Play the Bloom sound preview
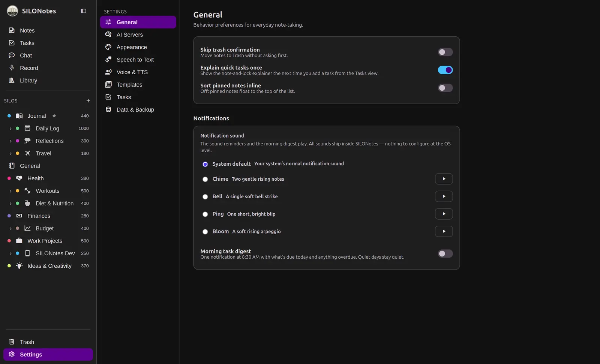 point(444,231)
